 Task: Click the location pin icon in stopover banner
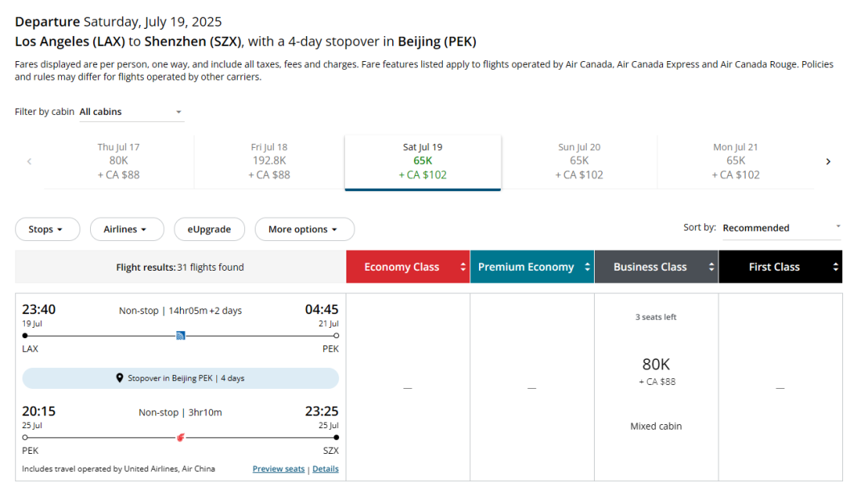coord(120,378)
